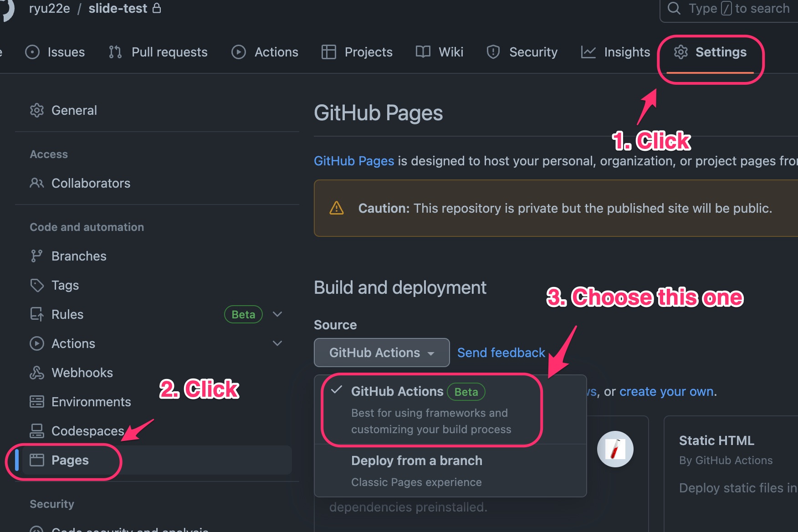Viewport: 798px width, 532px height.
Task: Click the sidebar Actions play icon
Action: pos(37,343)
